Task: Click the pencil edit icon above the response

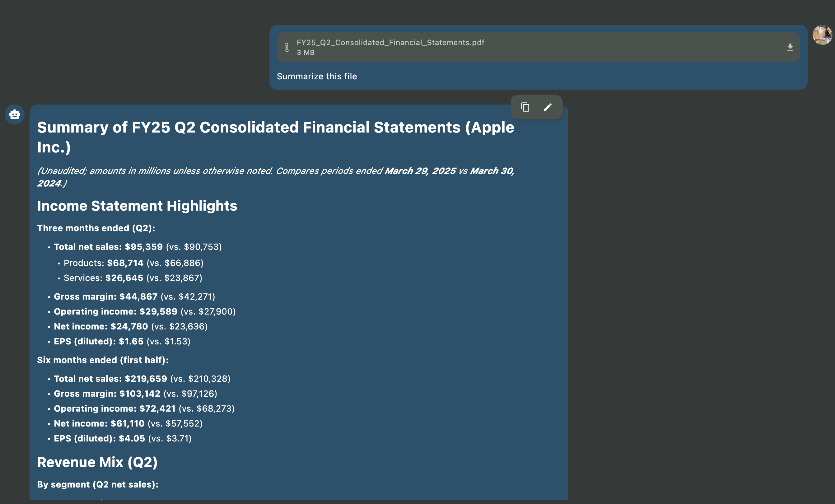Action: pos(548,107)
